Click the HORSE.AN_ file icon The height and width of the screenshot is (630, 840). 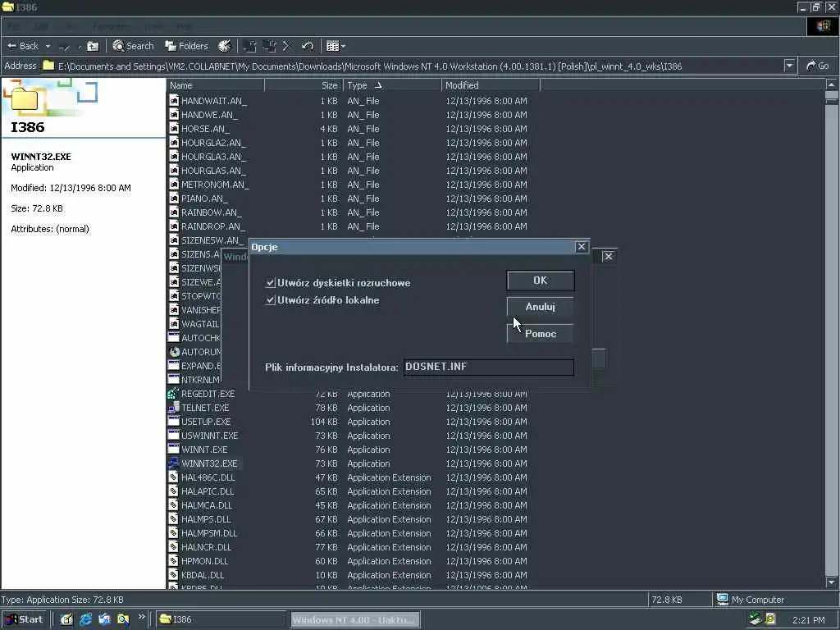coord(174,129)
